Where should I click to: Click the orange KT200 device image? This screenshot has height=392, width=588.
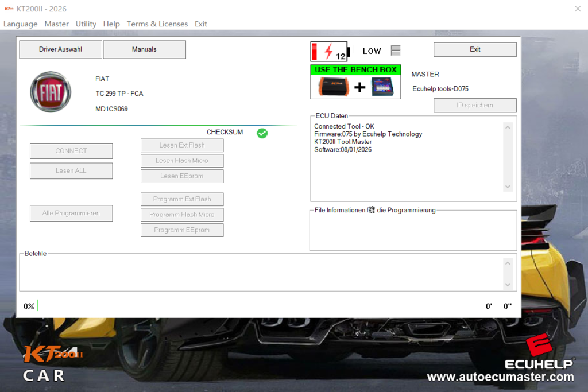[x=334, y=87]
